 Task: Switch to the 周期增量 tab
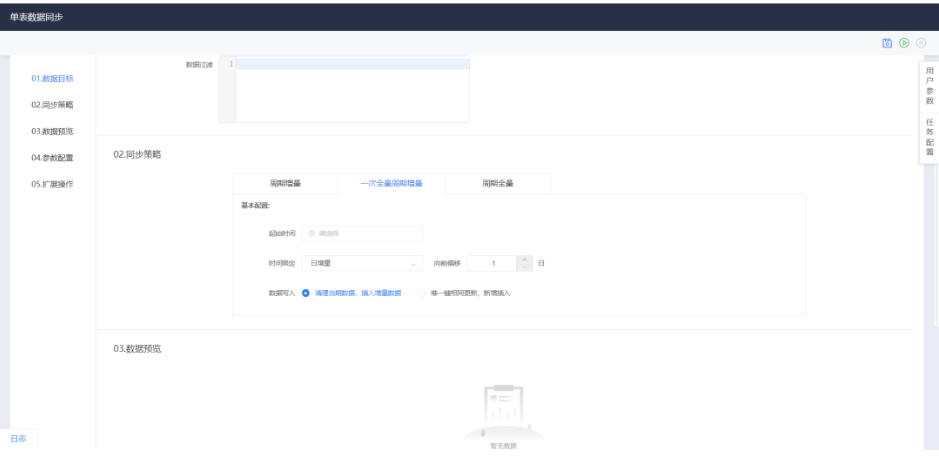coord(285,184)
